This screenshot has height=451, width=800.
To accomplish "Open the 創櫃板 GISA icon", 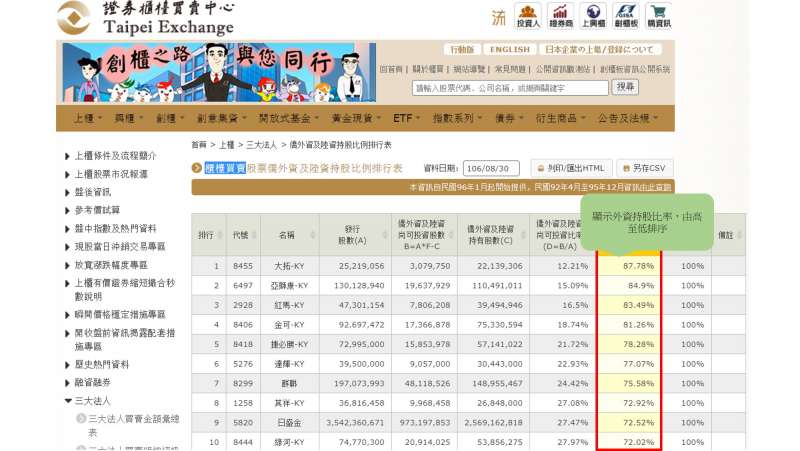I will pos(626,16).
